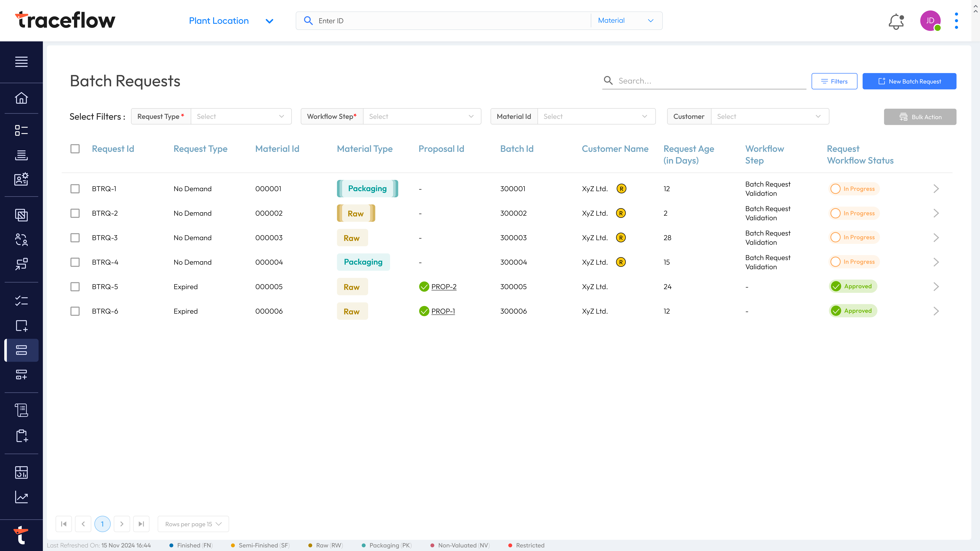Click the hamburger menu icon in sidebar
Viewport: 980px width, 551px height.
(x=21, y=62)
